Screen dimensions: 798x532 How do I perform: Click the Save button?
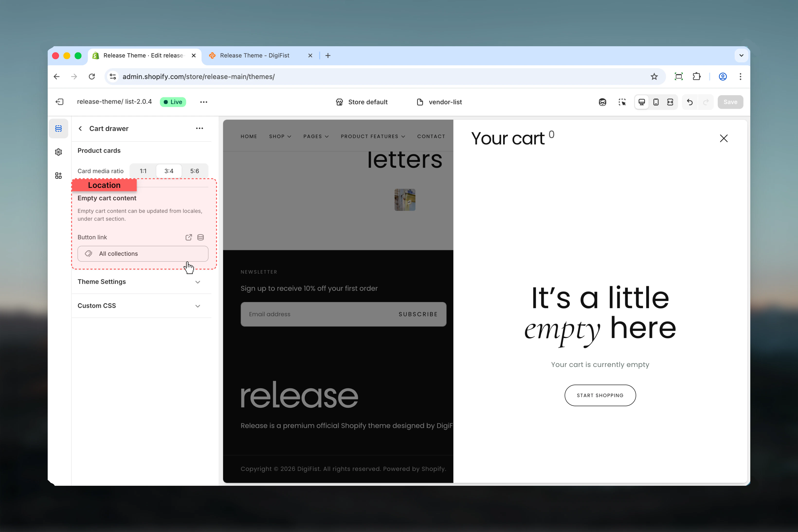(x=730, y=102)
